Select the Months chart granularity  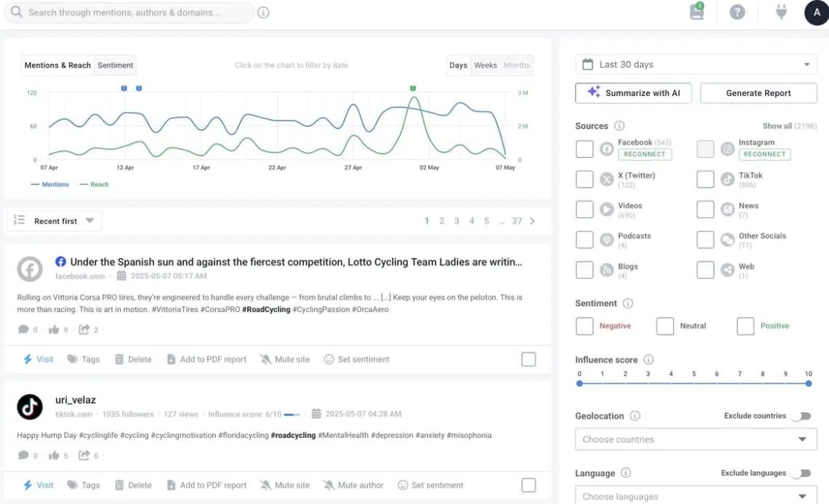click(x=516, y=65)
